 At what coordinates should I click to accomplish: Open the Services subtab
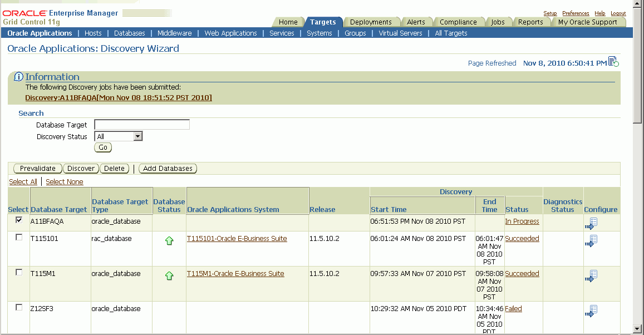pyautogui.click(x=282, y=33)
